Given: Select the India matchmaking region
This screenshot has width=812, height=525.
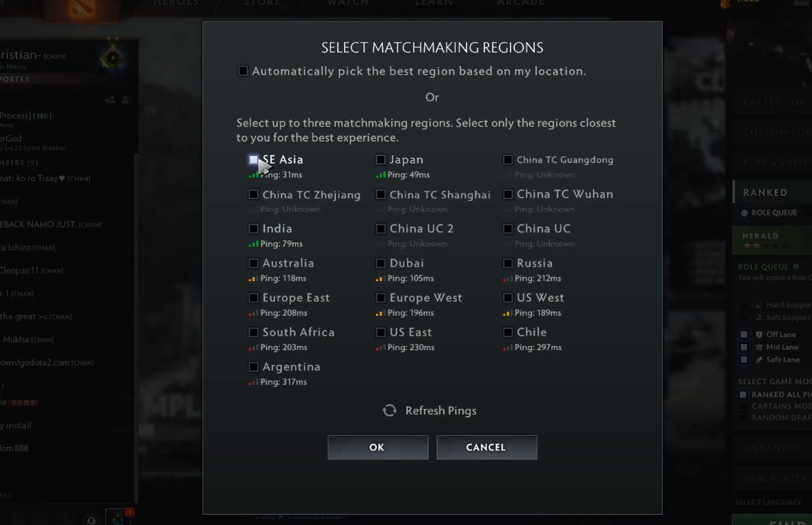Looking at the screenshot, I should [x=253, y=229].
